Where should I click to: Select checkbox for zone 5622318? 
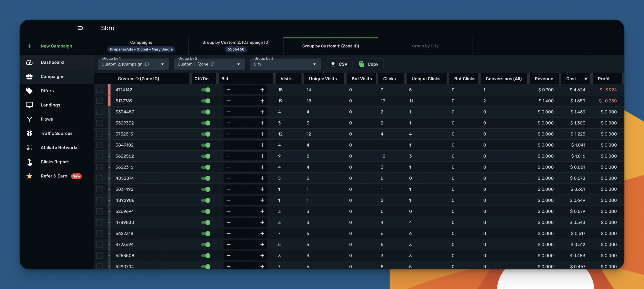click(x=100, y=233)
